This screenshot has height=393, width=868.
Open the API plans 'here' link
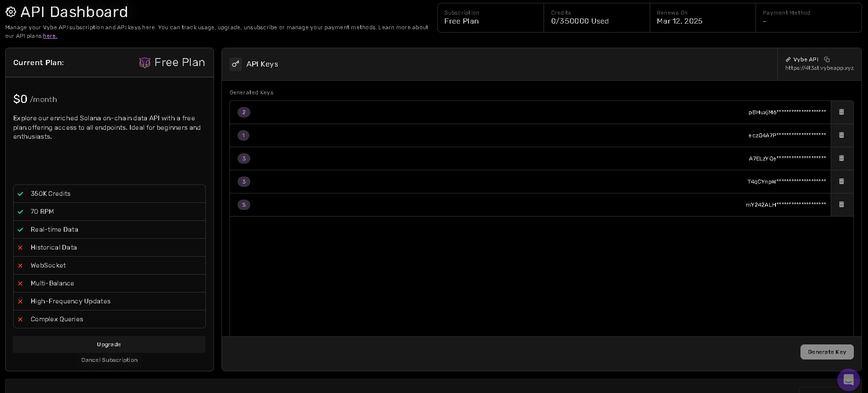tap(50, 36)
